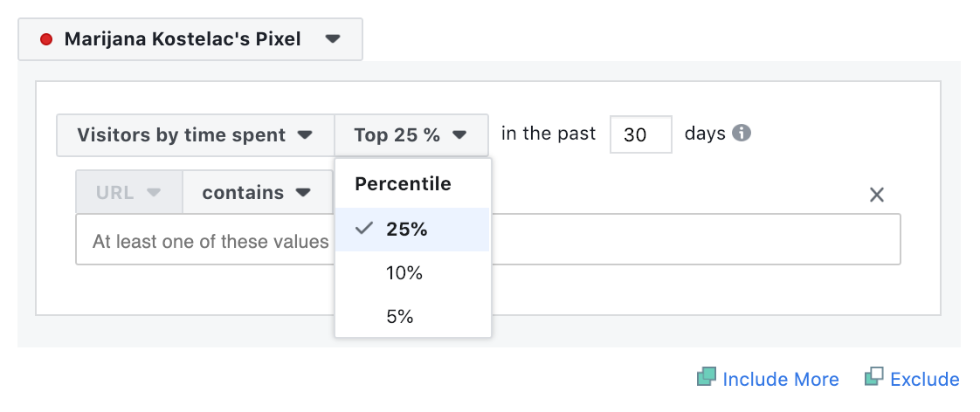Expand the contains condition dropdown
The width and height of the screenshot is (980, 412).
[257, 193]
